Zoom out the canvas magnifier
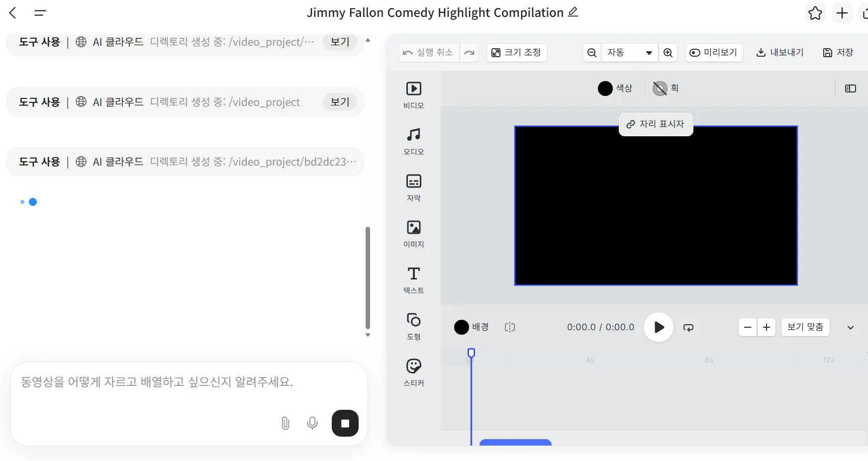Image resolution: width=868 pixels, height=461 pixels. [592, 53]
